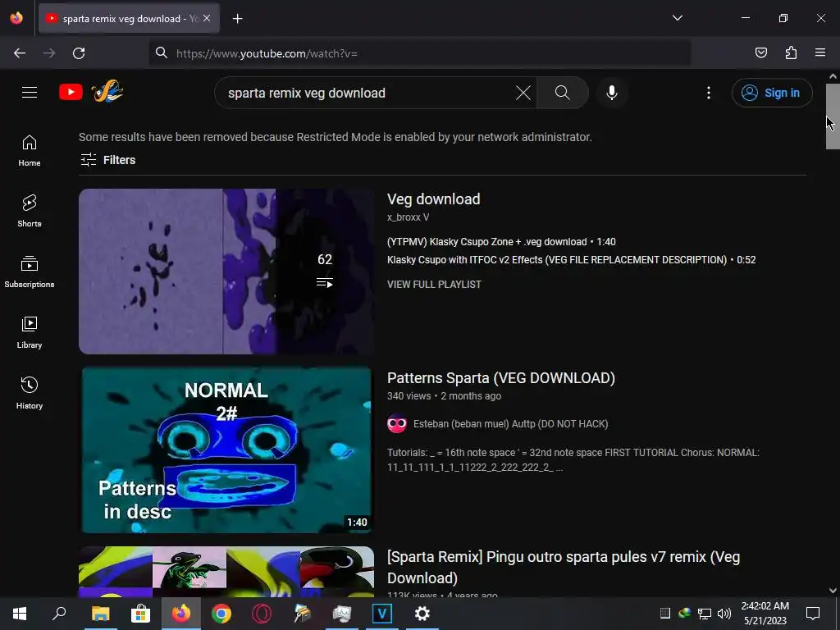Open Library in sidebar
The width and height of the screenshot is (840, 630).
point(30,333)
